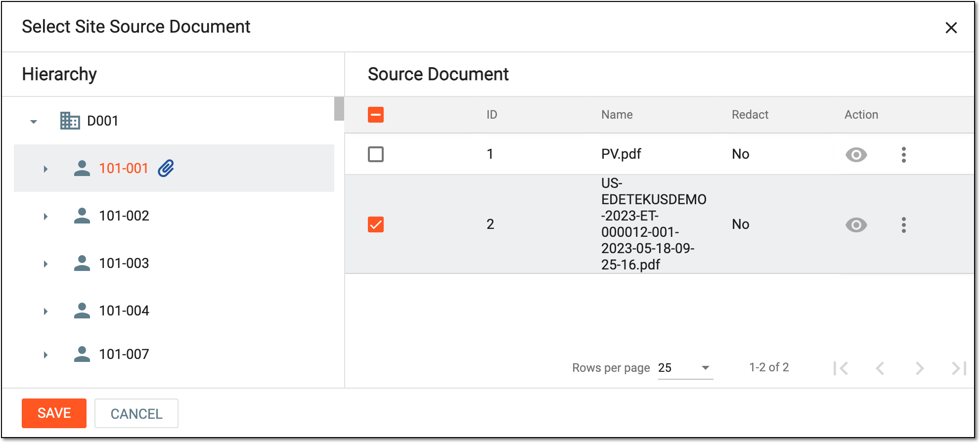Click the person icon for 101-001
Screen dimensions: 980x443
coord(82,168)
